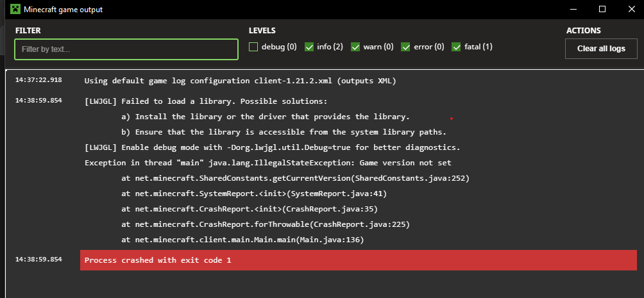Click the 14:37:22.918 timestamp

coord(38,80)
